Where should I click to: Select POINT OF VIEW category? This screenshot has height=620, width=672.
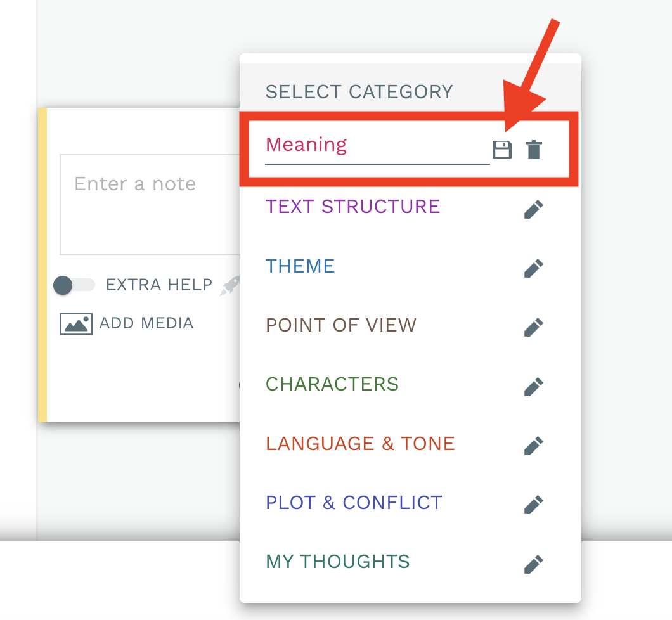pos(341,325)
